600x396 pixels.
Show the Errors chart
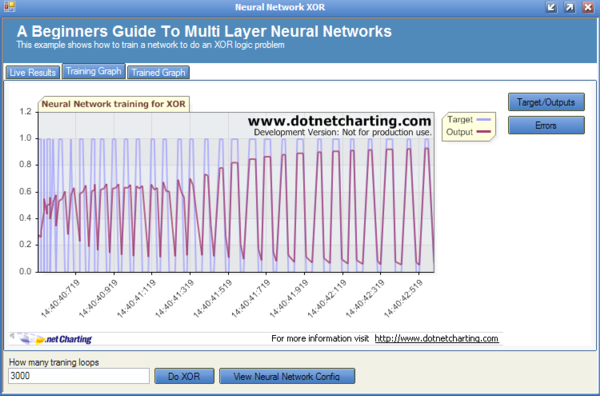546,125
